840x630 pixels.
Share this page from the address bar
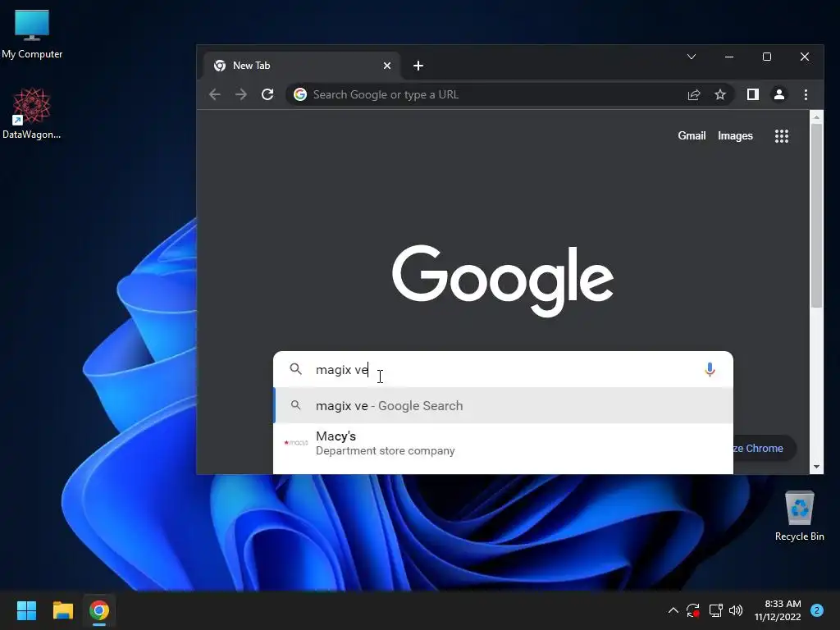click(x=694, y=95)
